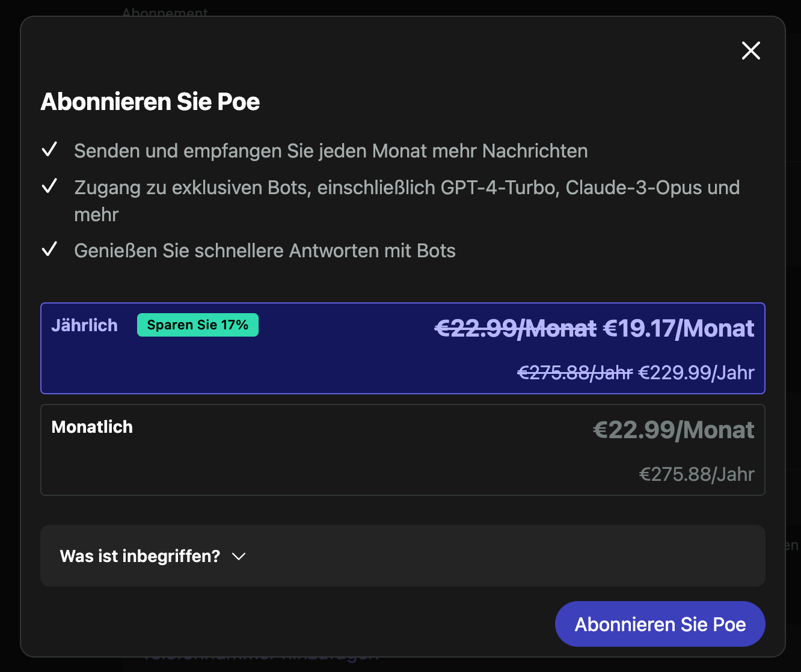Click the 'Genießen Sie schnellere Antworten' text
This screenshot has height=672, width=801.
click(265, 251)
